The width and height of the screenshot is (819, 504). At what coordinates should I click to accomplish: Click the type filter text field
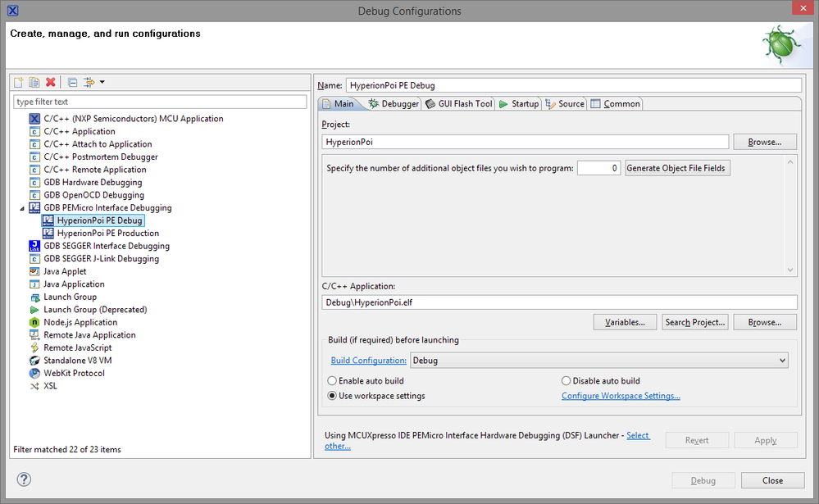pyautogui.click(x=160, y=102)
